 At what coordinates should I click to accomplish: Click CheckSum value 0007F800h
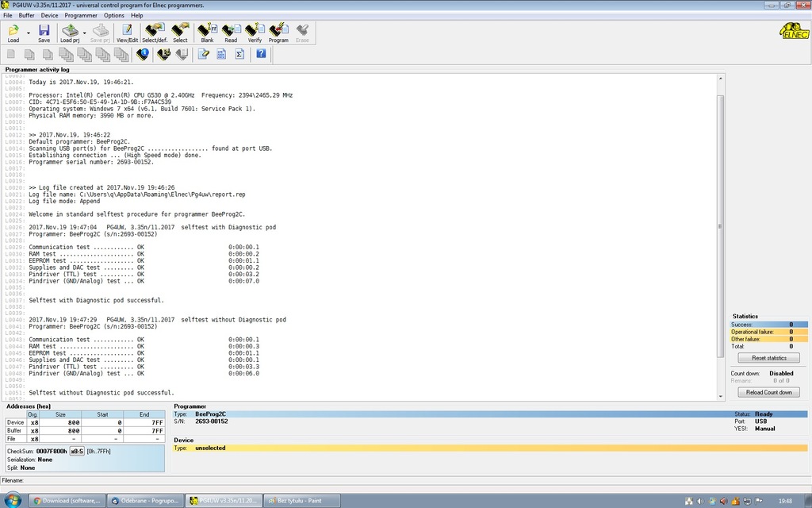click(52, 452)
